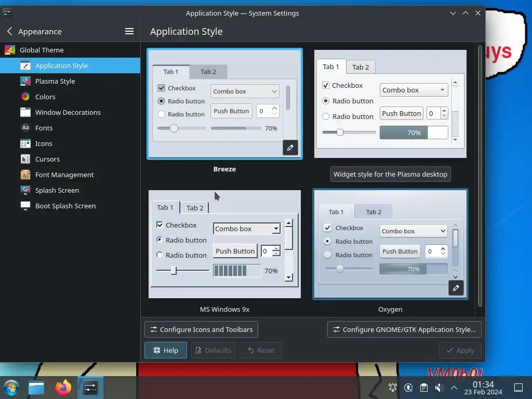Select Tab 1 in Oxygen preview
532x399 pixels.
click(336, 212)
